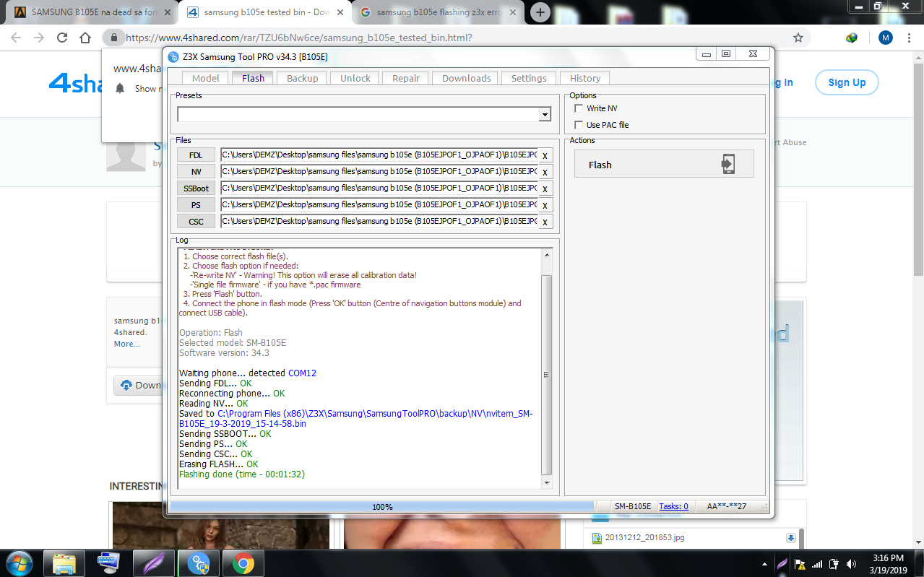View the History tab
This screenshot has height=577, width=924.
tap(585, 78)
